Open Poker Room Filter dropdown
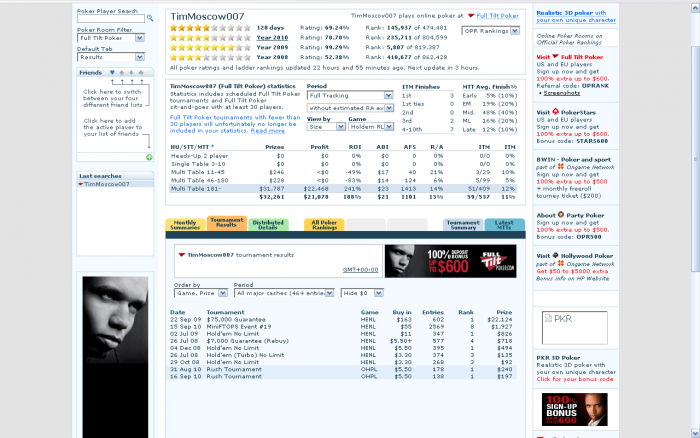Image resolution: width=700 pixels, height=438 pixels. coord(111,38)
